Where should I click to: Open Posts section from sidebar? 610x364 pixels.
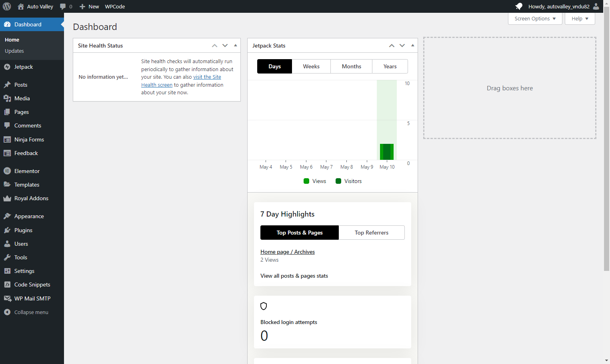32,85
